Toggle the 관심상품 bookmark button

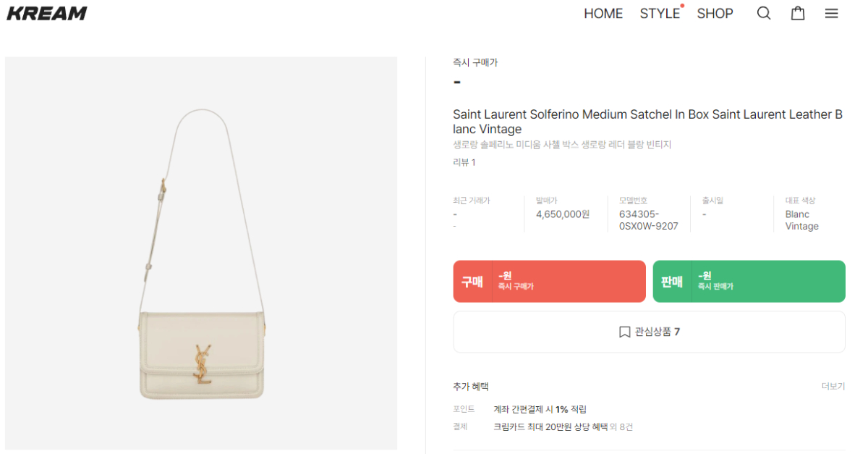click(x=649, y=332)
